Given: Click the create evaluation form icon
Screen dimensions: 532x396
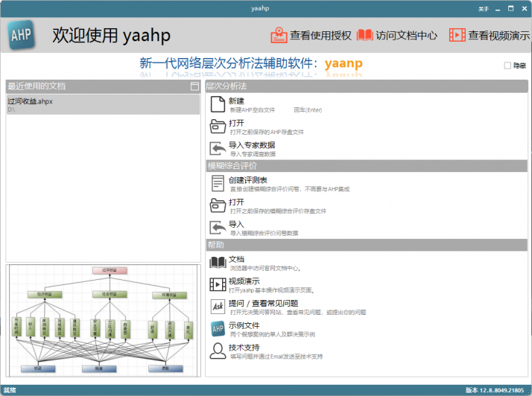Looking at the screenshot, I should click(218, 183).
